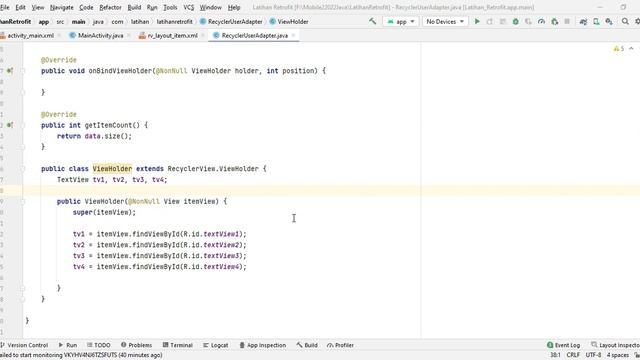Click the RecyclerUserAdapter breadcrumb
The width and height of the screenshot is (640, 360).
[x=231, y=22]
